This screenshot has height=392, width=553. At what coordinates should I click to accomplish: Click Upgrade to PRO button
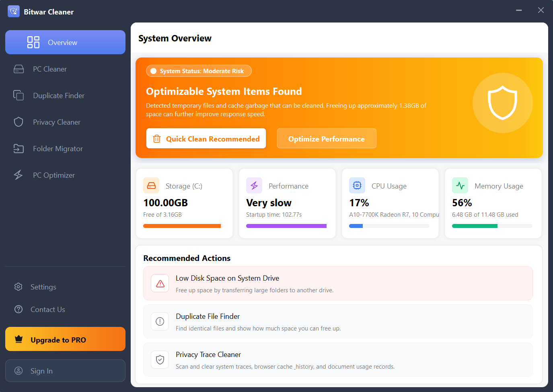(x=65, y=339)
